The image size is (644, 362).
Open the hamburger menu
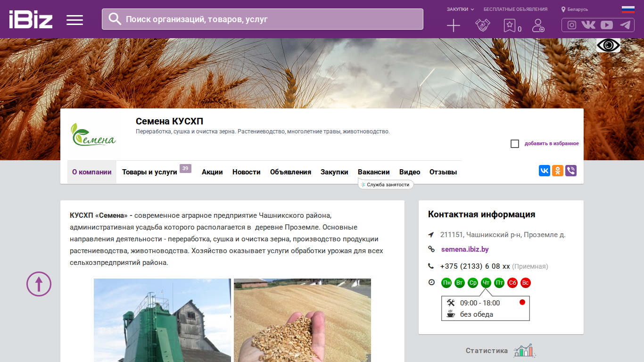[x=74, y=20]
